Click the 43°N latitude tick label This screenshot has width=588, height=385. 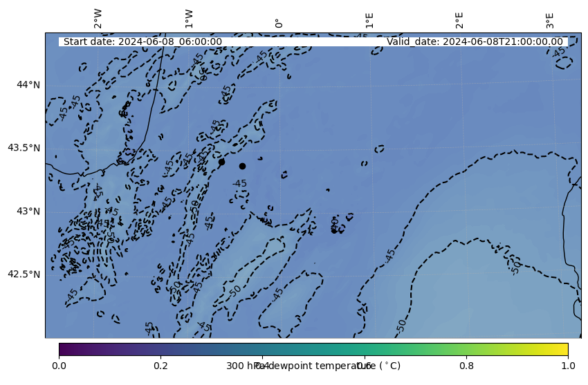coord(28,211)
